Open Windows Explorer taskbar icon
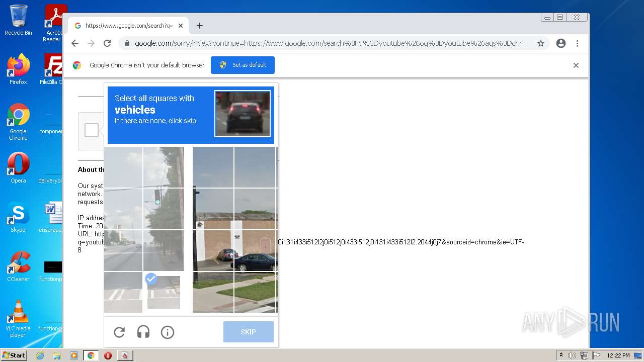Viewport: 644px width, 362px height. 57,355
